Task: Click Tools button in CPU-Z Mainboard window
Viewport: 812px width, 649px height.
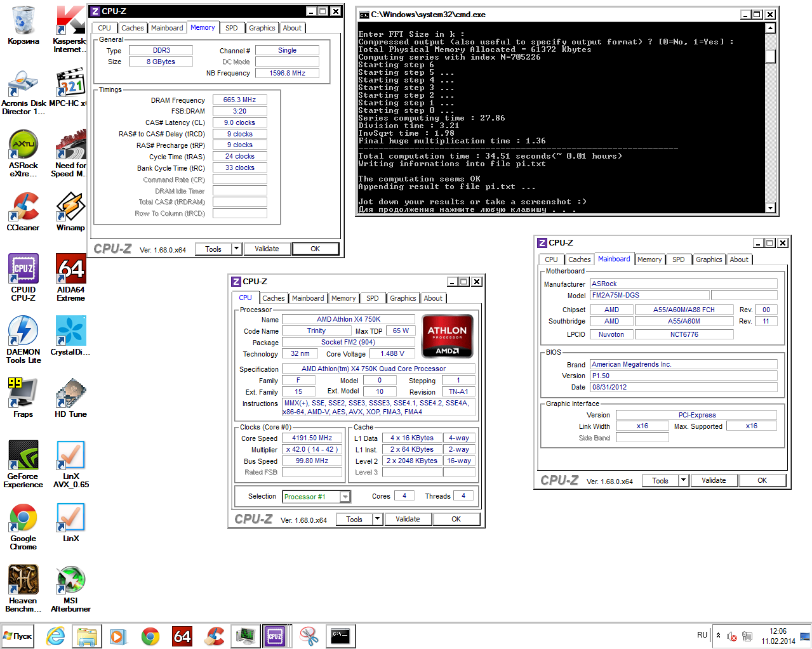Action: 660,480
